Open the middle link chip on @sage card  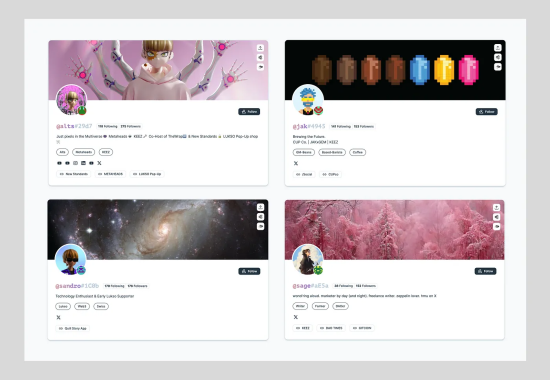tap(331, 328)
